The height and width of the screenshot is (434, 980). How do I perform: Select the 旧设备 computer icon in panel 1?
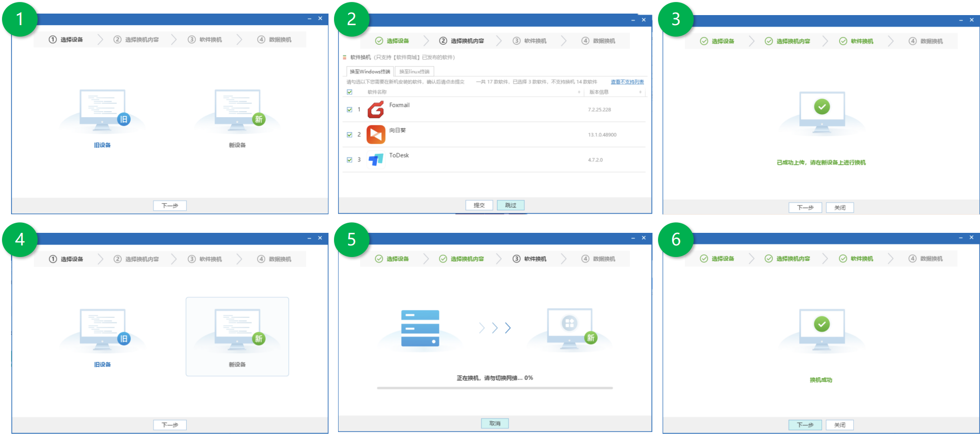tap(103, 111)
